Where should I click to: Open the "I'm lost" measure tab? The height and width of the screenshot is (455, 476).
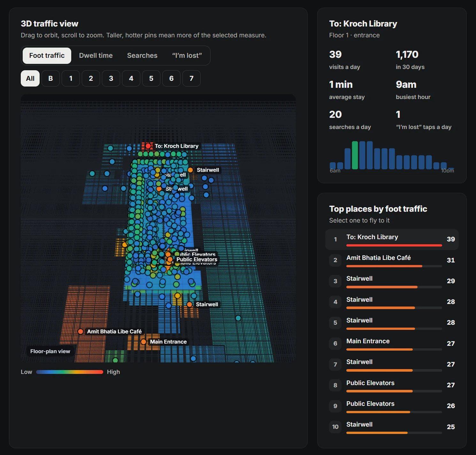(x=187, y=56)
